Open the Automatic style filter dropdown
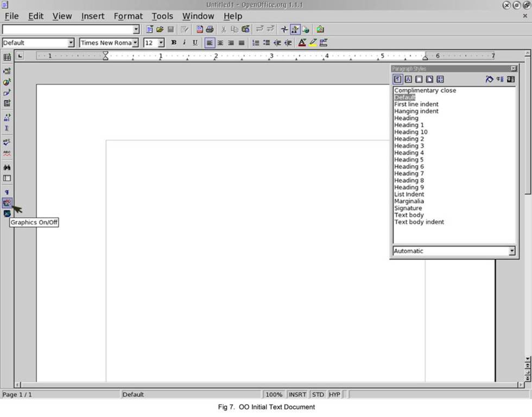Screen dimensions: 532x417 pyautogui.click(x=512, y=251)
